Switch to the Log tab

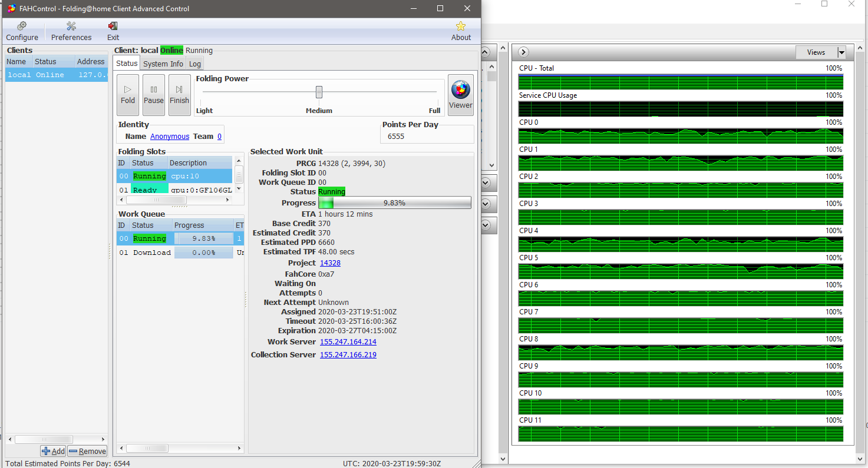(195, 64)
